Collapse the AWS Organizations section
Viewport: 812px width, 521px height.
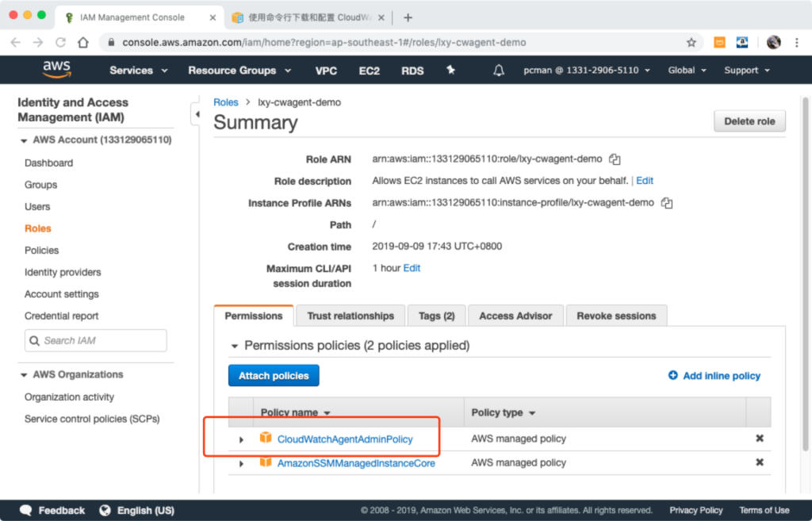click(x=24, y=375)
